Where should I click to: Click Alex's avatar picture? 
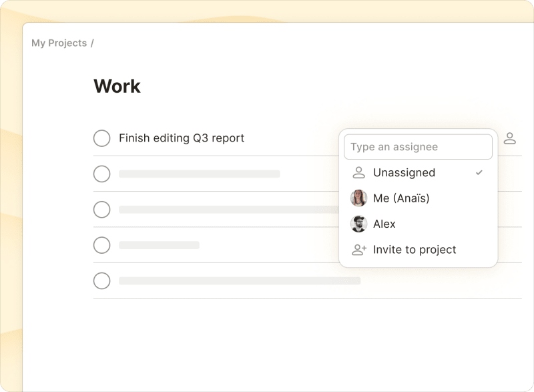point(359,224)
